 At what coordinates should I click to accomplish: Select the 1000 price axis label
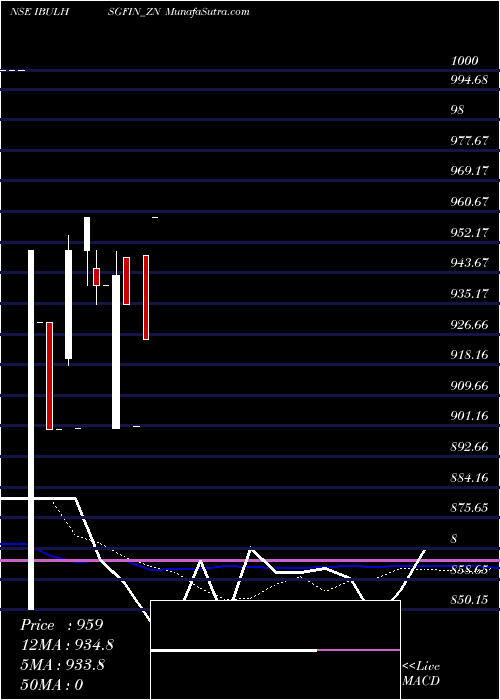pyautogui.click(x=464, y=61)
